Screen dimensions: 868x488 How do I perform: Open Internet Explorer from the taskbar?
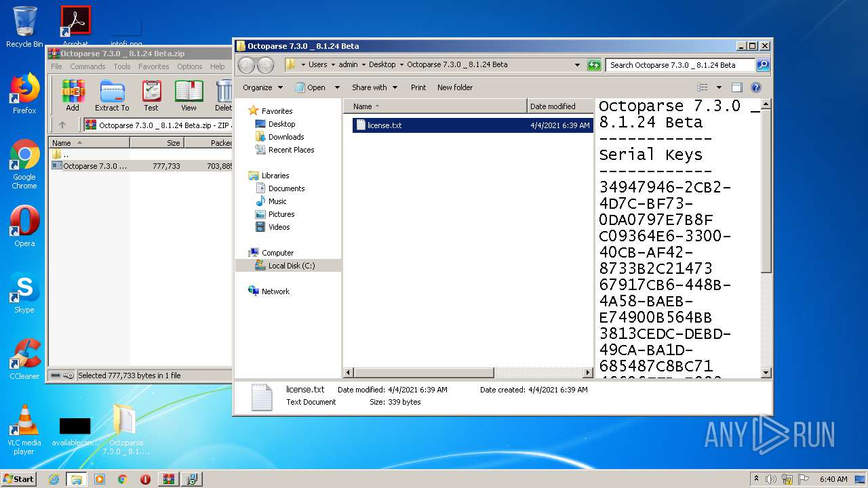54,479
